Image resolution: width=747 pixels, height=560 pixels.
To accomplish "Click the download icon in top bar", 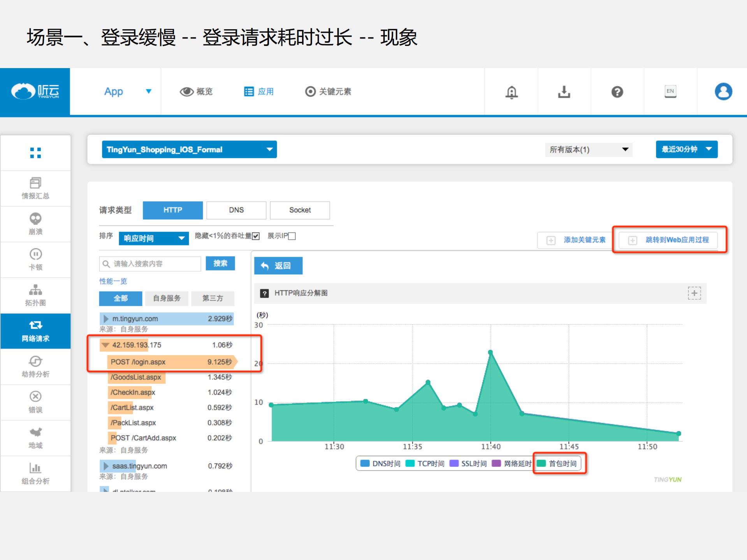I will tap(564, 92).
